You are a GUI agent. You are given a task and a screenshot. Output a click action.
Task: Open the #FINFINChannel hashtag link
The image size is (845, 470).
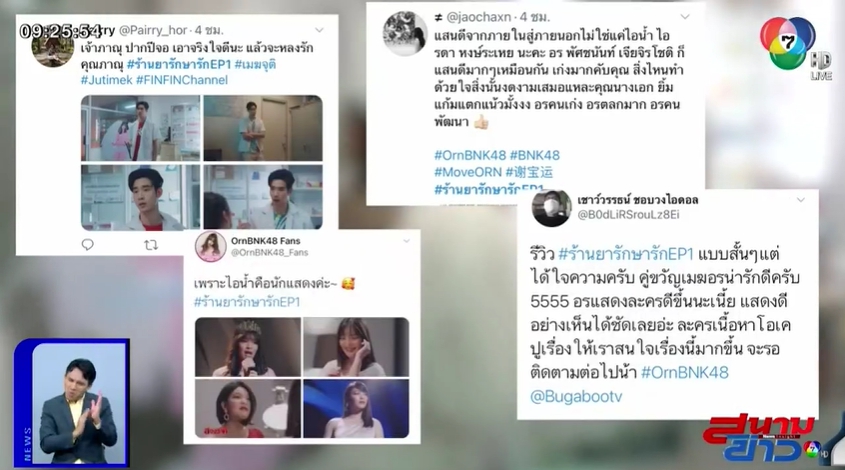[x=182, y=80]
